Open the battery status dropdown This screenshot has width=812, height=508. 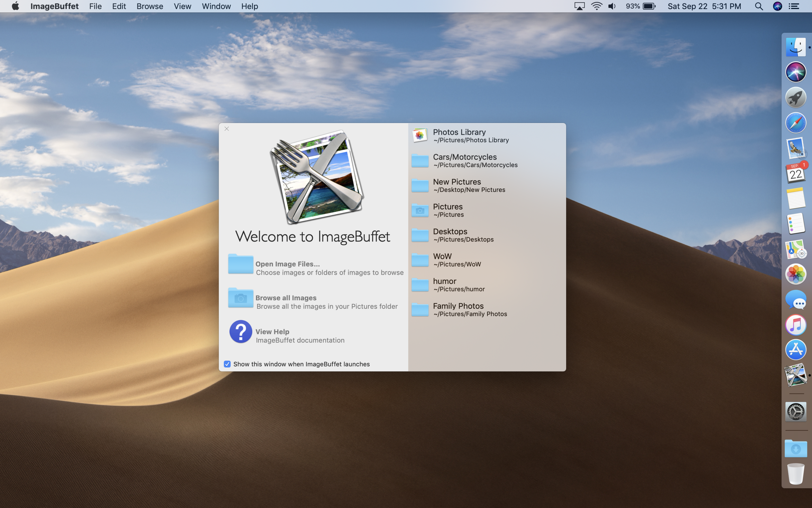pos(649,7)
